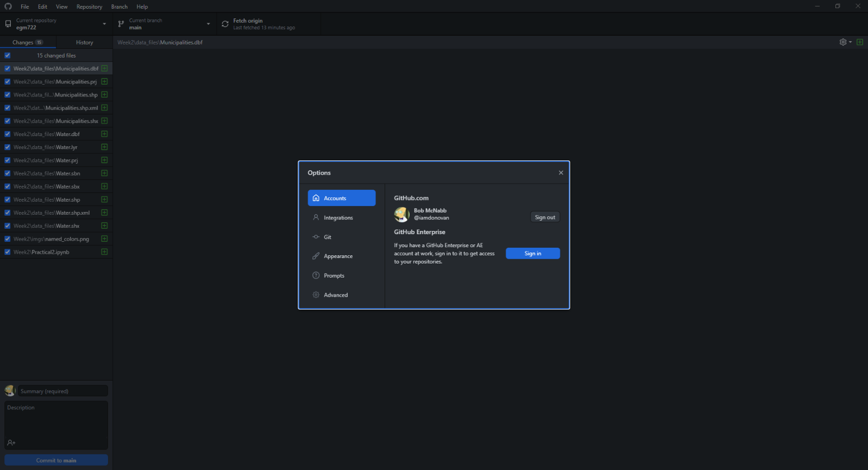This screenshot has height=470, width=868.
Task: Click the green plus icon in diff header
Action: coord(860,42)
